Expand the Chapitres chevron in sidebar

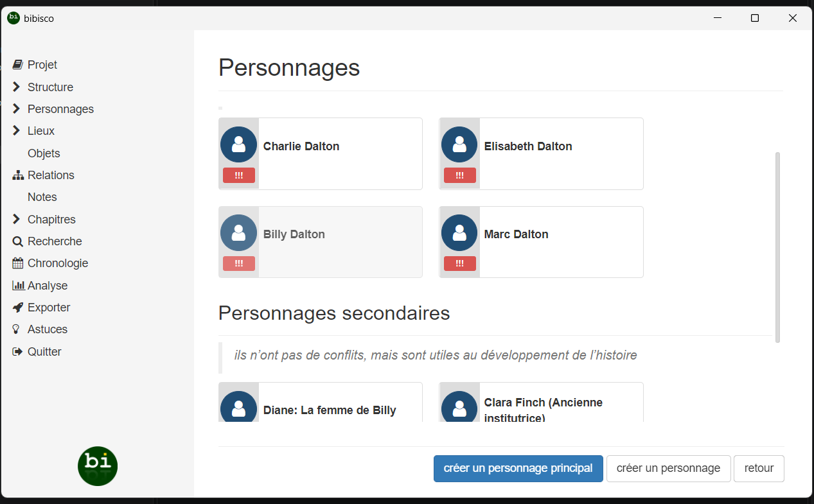click(17, 220)
